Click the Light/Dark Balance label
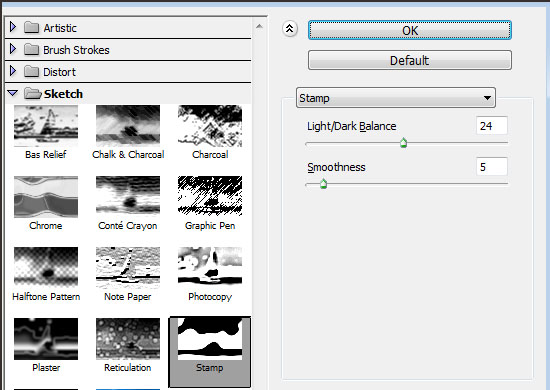The image size is (550, 390). pyautogui.click(x=352, y=126)
